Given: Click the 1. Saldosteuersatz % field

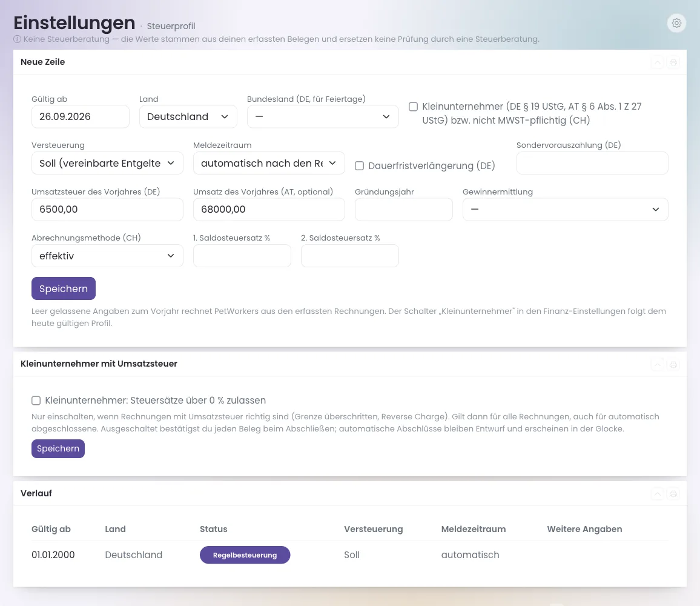Looking at the screenshot, I should click(x=242, y=256).
